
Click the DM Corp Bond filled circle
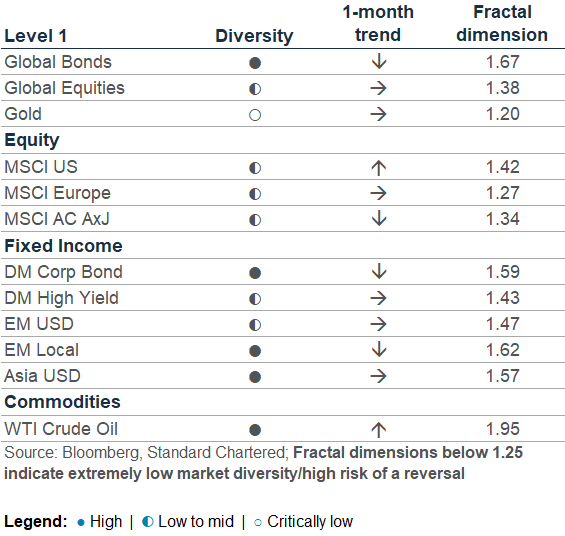pos(255,273)
